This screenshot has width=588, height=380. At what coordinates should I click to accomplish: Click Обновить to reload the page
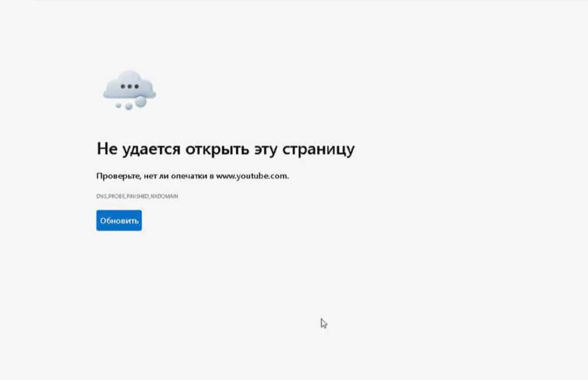[x=119, y=220]
